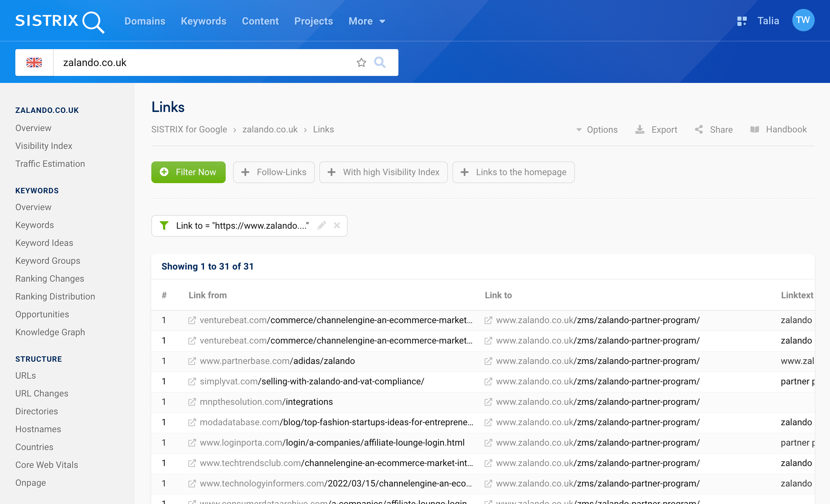Add the Follow-Links quick filter
The height and width of the screenshot is (504, 830).
pyautogui.click(x=274, y=172)
